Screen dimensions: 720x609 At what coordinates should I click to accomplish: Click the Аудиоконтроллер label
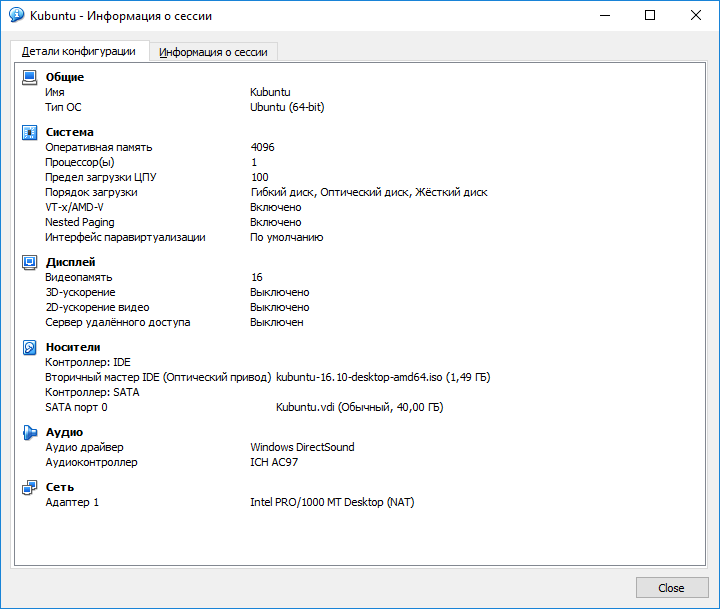[91, 462]
